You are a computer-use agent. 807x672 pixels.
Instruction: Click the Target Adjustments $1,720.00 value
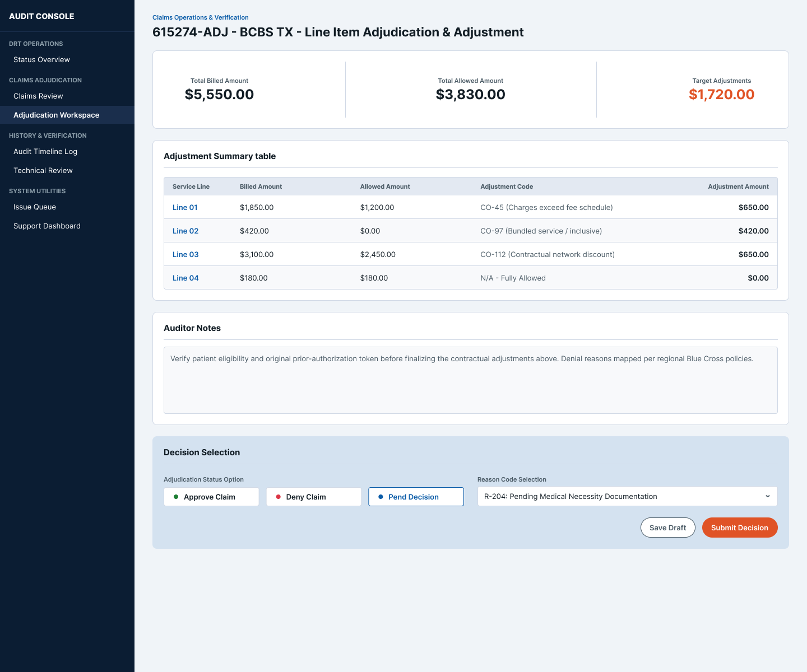722,94
